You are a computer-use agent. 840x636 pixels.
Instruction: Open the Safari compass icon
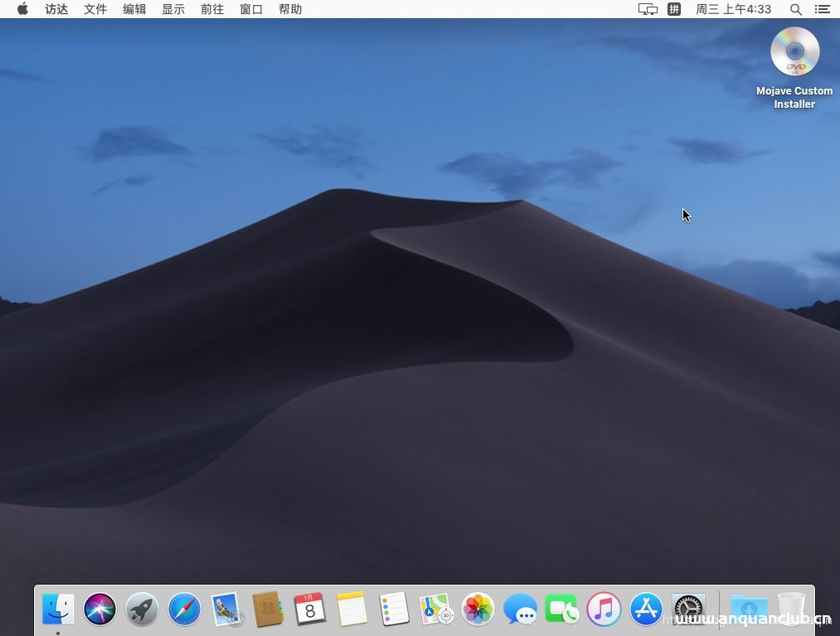click(184, 609)
